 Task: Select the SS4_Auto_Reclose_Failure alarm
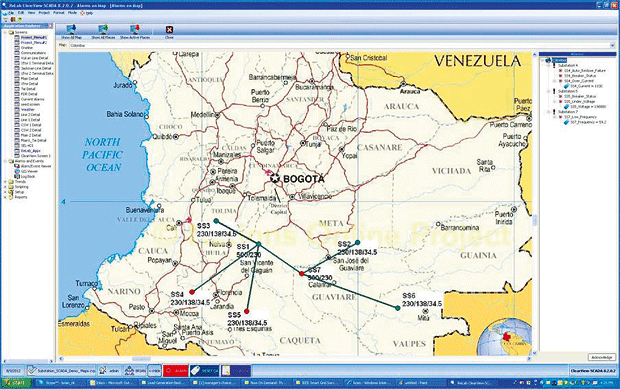[584, 70]
